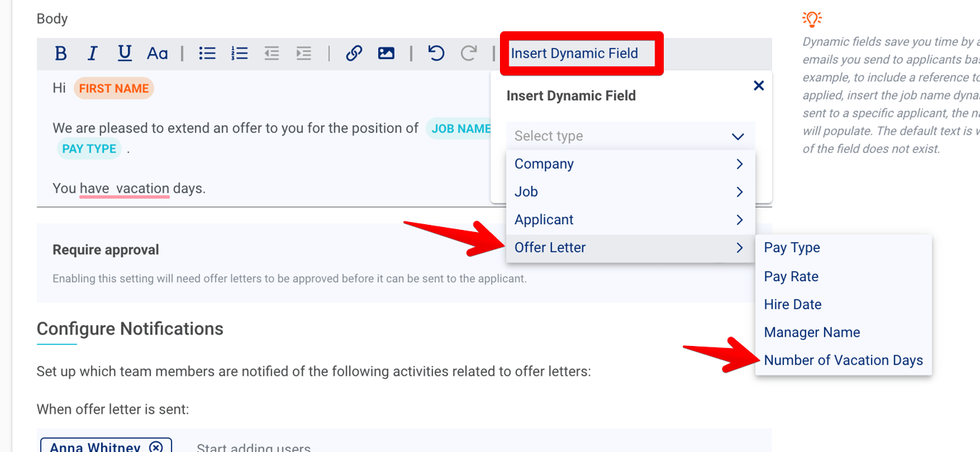This screenshot has width=980, height=452.
Task: Insert a bulleted list
Action: click(x=207, y=53)
